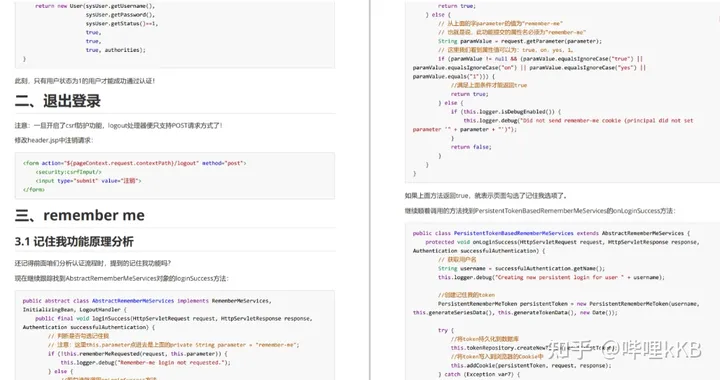
Task: Click the subheading "3.1 记住我功能原理分析"
Action: pyautogui.click(x=74, y=241)
